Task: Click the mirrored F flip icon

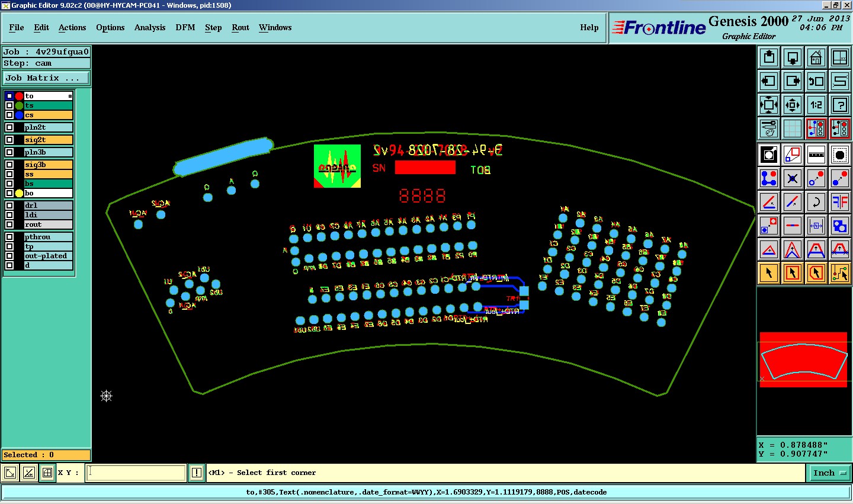Action: tap(840, 202)
